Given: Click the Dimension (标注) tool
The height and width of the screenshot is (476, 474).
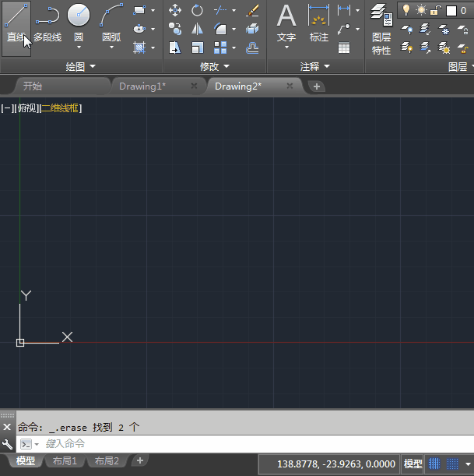Looking at the screenshot, I should [x=318, y=23].
